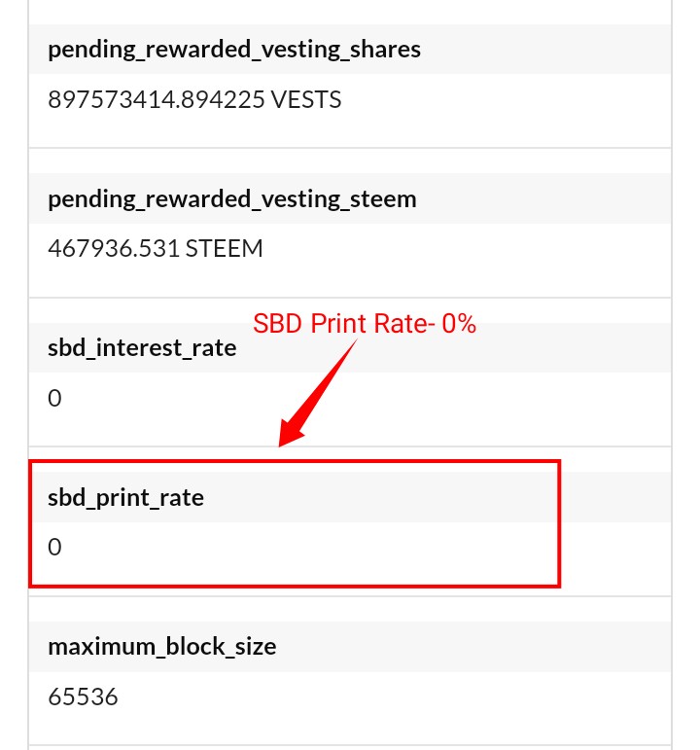Screen dimensions: 700x750
Task: Click the sbd_interest_rate field label
Action: click(x=142, y=347)
